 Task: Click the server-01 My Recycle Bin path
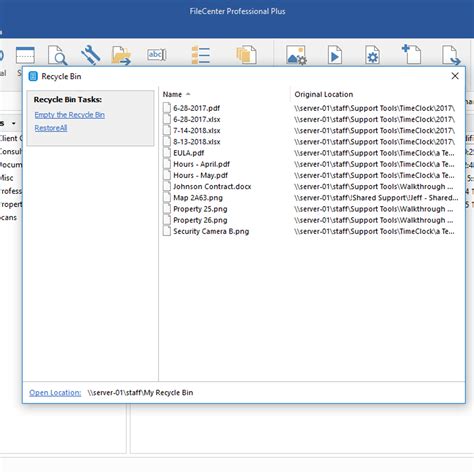[140, 393]
